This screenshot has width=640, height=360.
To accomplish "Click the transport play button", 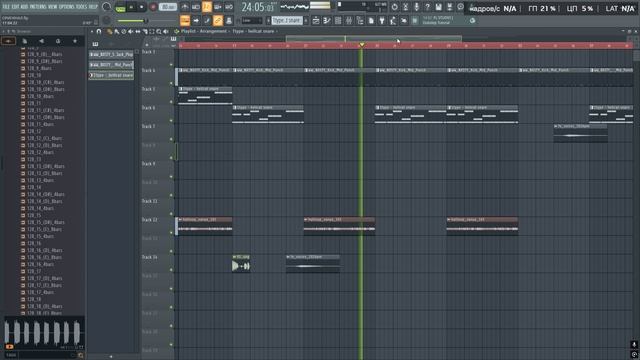I will point(131,7).
